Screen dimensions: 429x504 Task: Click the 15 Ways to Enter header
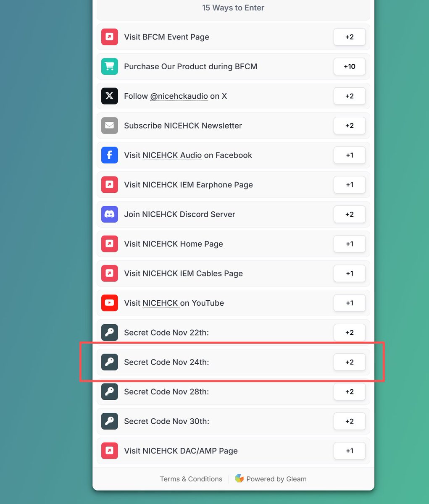pyautogui.click(x=233, y=8)
